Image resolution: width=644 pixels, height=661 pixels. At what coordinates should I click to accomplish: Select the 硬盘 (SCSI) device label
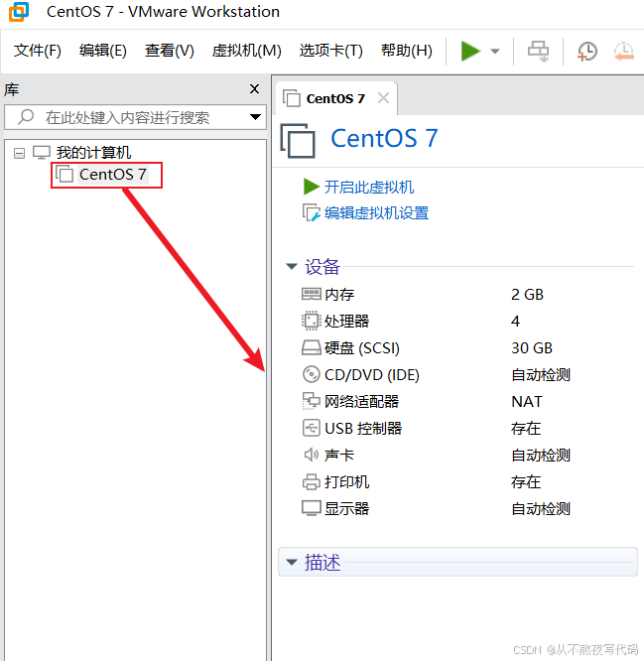click(x=362, y=348)
